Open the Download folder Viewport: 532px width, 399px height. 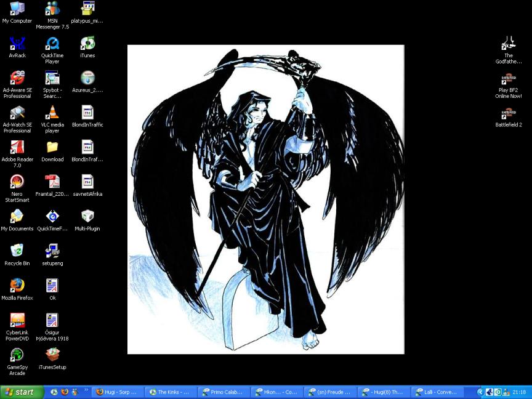(x=52, y=151)
